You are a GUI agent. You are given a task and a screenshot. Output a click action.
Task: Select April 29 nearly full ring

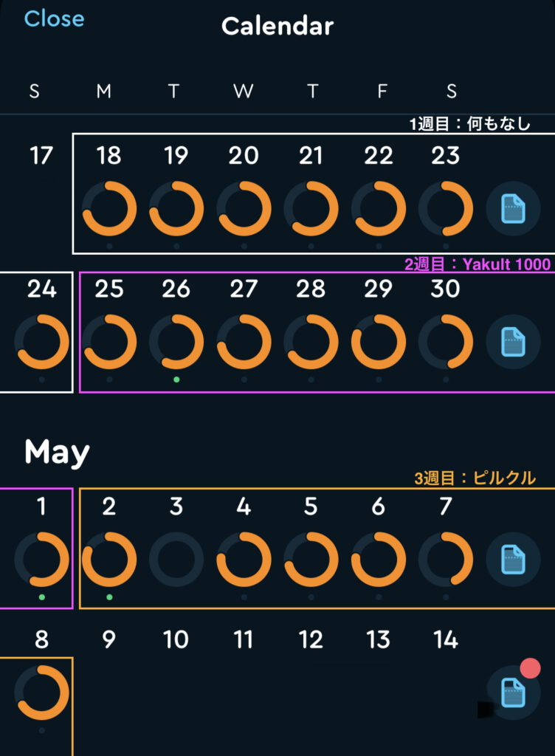[x=378, y=342]
